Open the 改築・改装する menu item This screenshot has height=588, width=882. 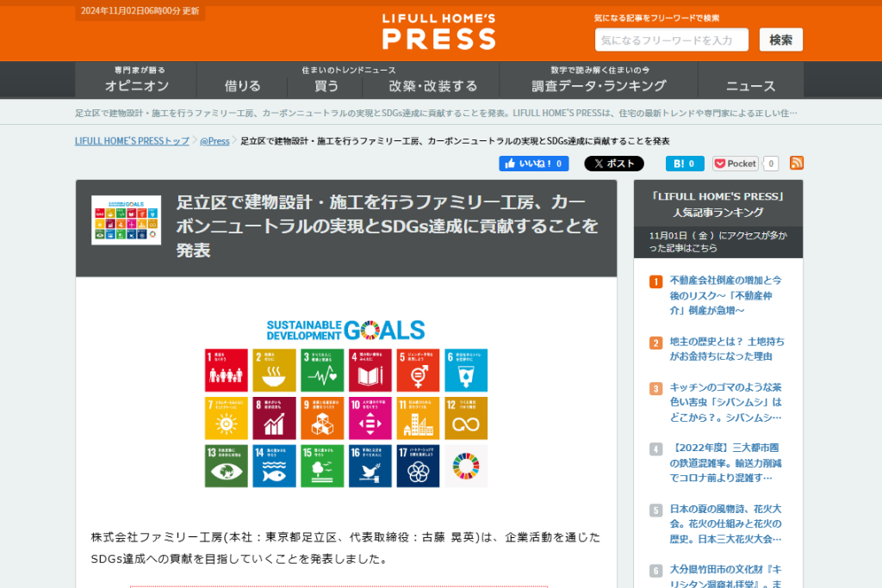432,86
